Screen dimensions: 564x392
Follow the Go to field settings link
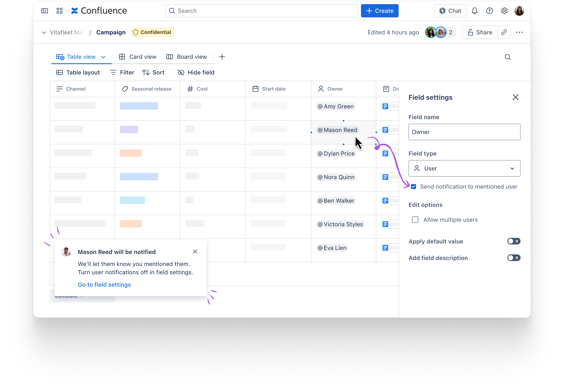click(x=104, y=284)
